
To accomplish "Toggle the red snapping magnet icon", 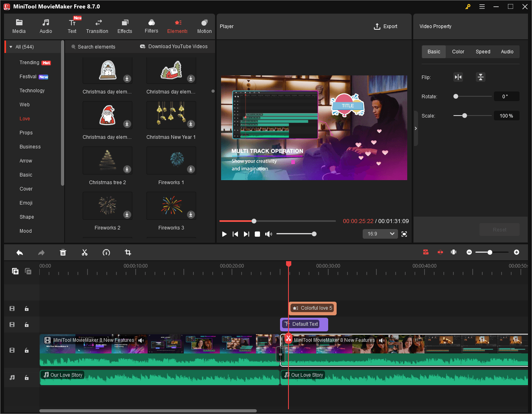I will click(426, 252).
